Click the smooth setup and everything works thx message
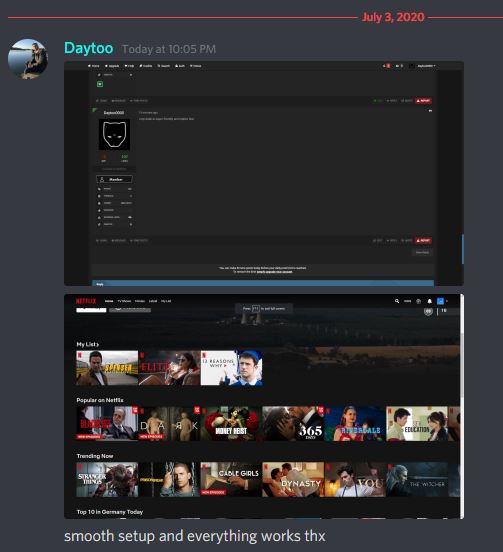This screenshot has width=503, height=552. pyautogui.click(x=195, y=536)
